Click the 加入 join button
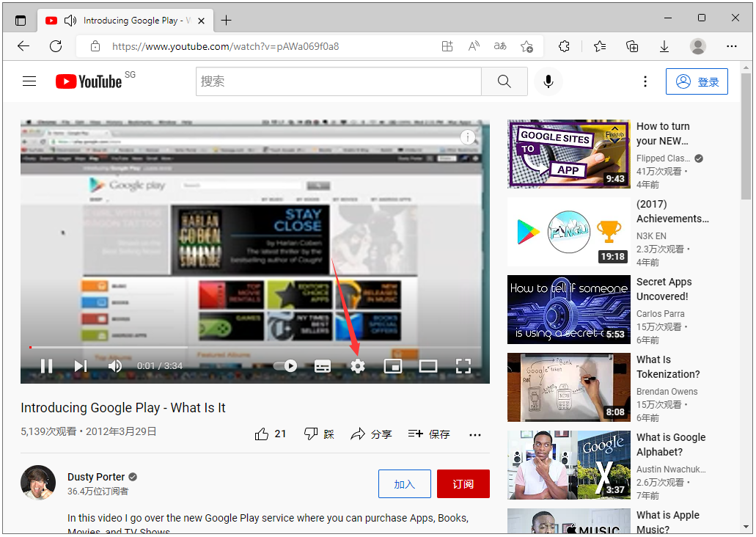The width and height of the screenshot is (756, 537). (x=405, y=484)
